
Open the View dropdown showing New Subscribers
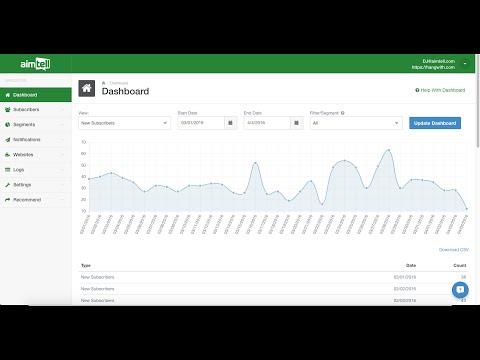coord(124,123)
